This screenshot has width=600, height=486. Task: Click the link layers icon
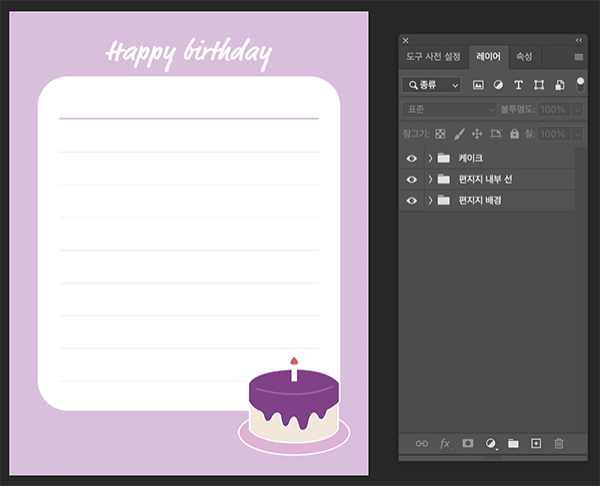click(422, 444)
